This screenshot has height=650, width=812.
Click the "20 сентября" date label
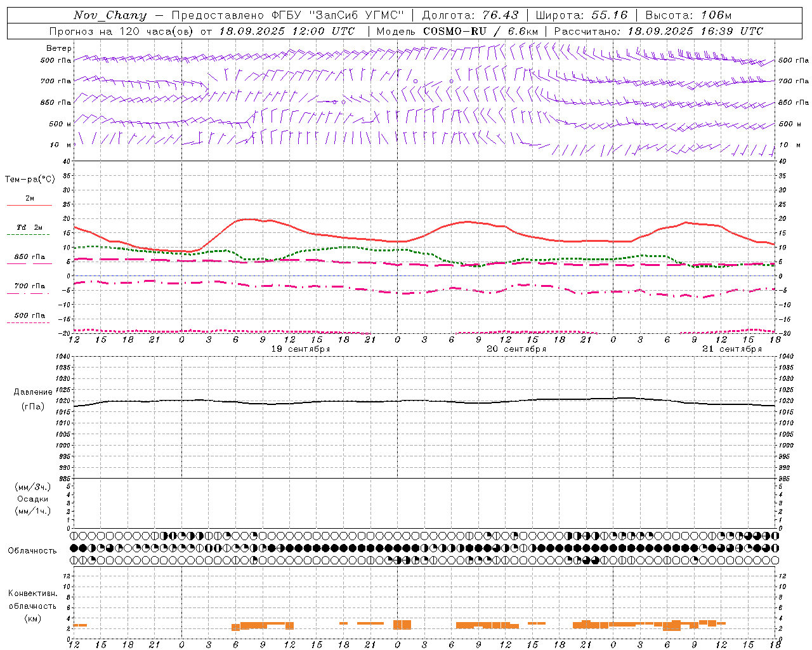click(x=516, y=349)
